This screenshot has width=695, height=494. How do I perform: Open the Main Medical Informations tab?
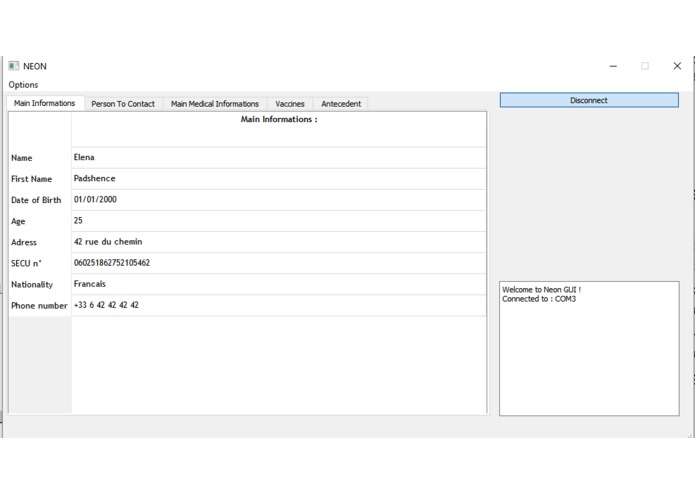click(215, 104)
